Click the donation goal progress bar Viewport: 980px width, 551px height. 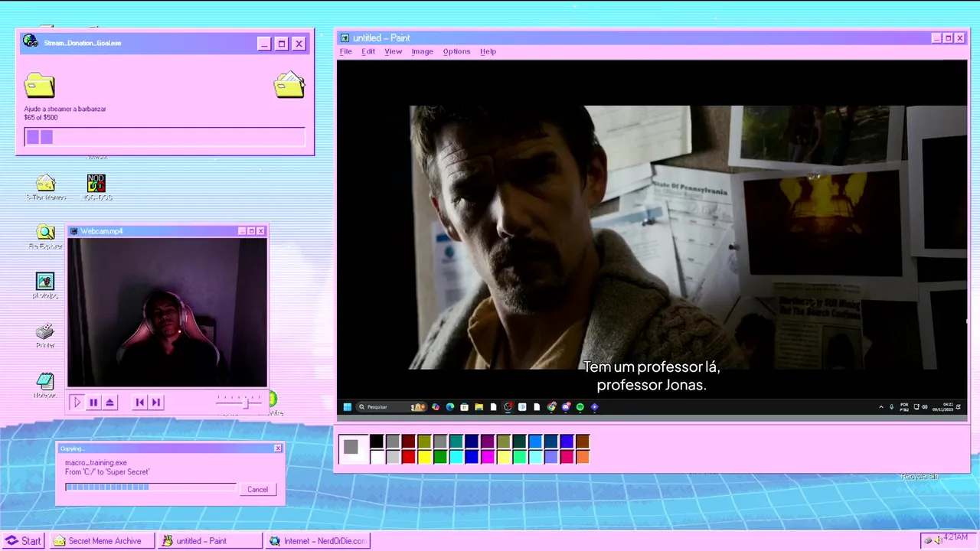point(165,137)
